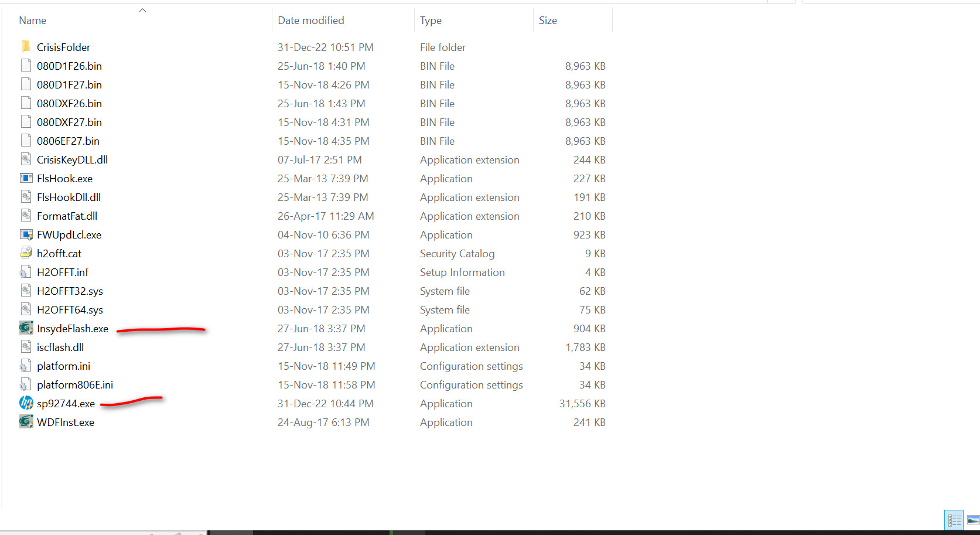Image resolution: width=980 pixels, height=535 pixels.
Task: Select the FlsHook.exe application icon
Action: click(26, 178)
